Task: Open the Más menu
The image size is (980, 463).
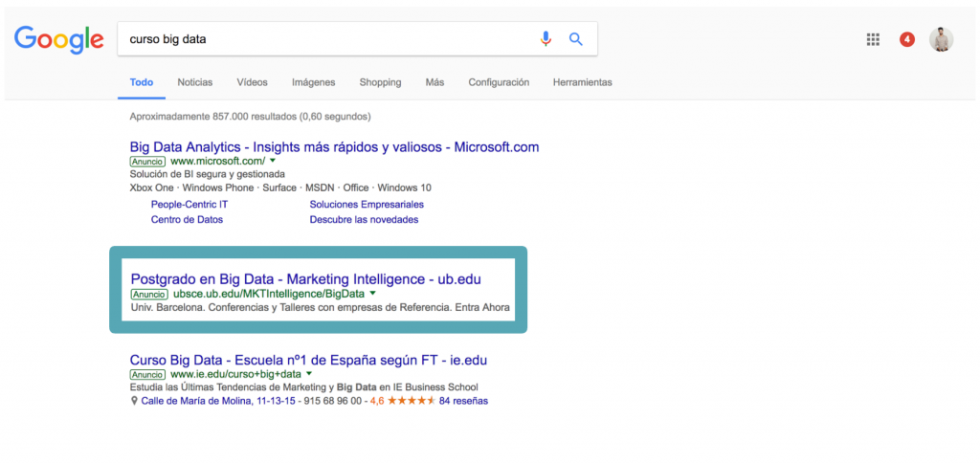Action: point(434,82)
